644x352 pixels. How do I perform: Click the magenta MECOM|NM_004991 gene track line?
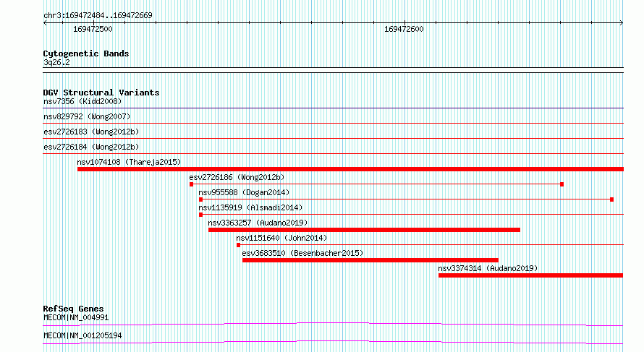pos(333,324)
